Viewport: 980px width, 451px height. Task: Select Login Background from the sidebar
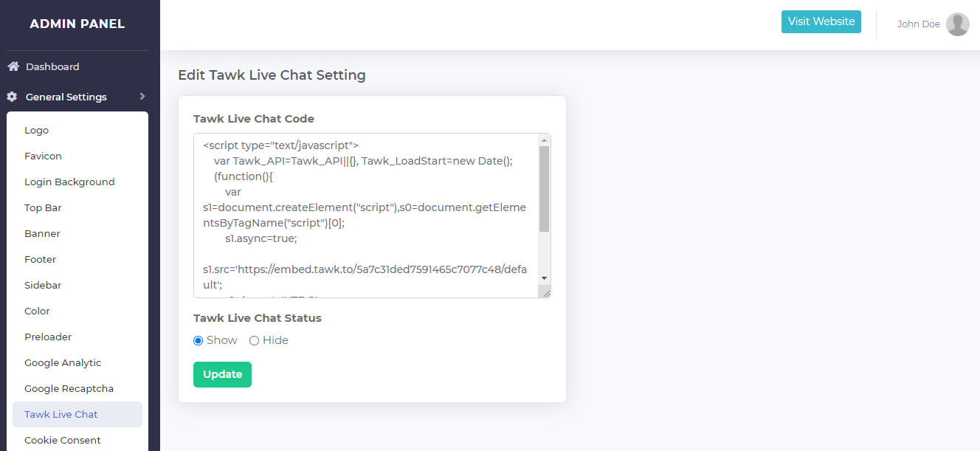tap(69, 182)
